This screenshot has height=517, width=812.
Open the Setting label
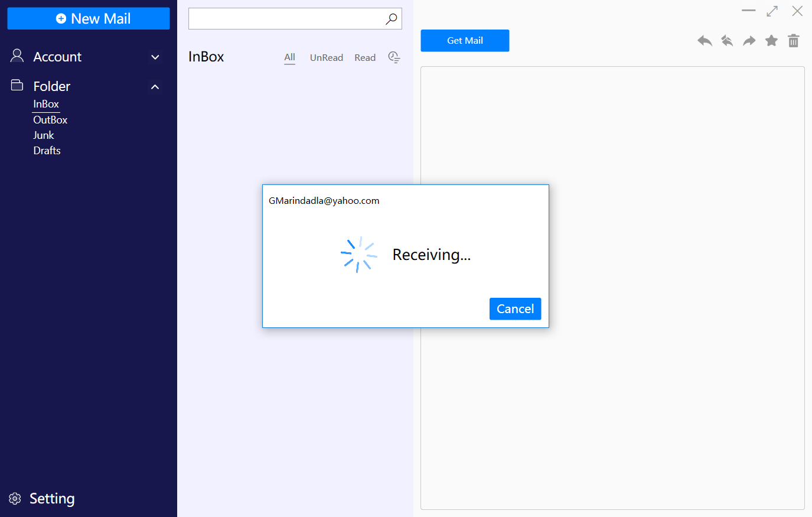[x=52, y=499]
